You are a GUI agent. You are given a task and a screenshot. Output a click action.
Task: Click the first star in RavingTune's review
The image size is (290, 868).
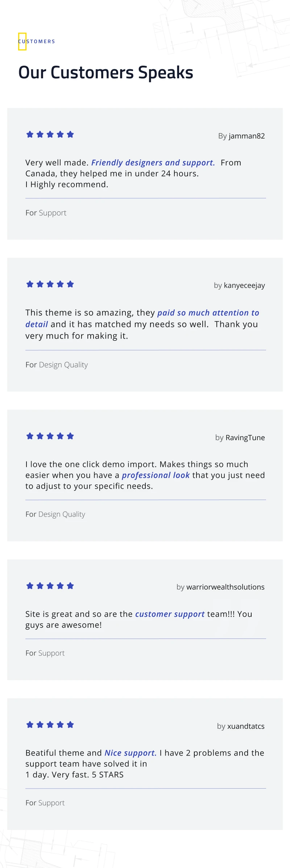30,436
